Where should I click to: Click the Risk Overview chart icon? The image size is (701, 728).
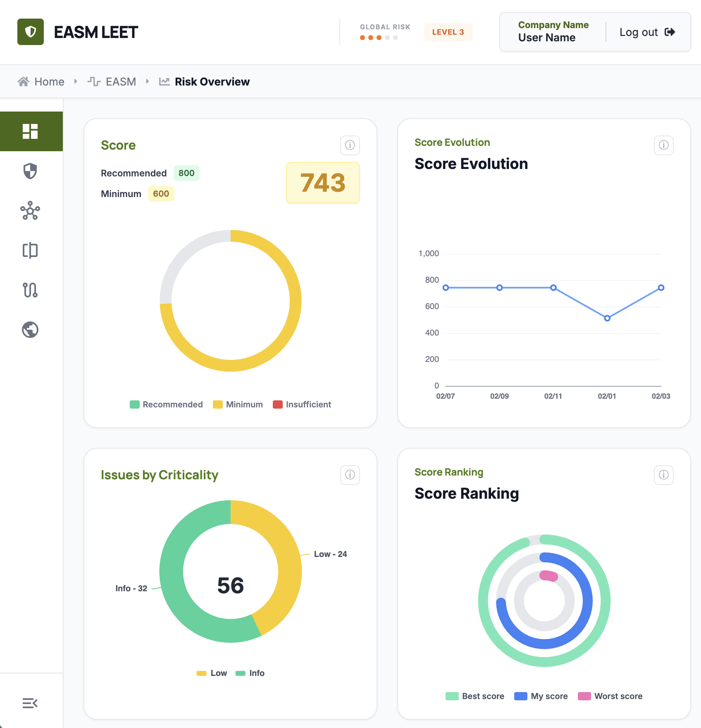click(165, 82)
